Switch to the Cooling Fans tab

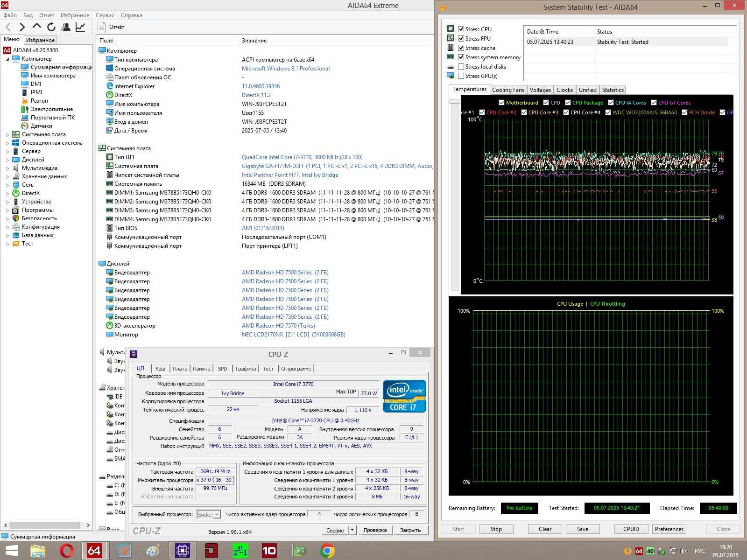(508, 90)
